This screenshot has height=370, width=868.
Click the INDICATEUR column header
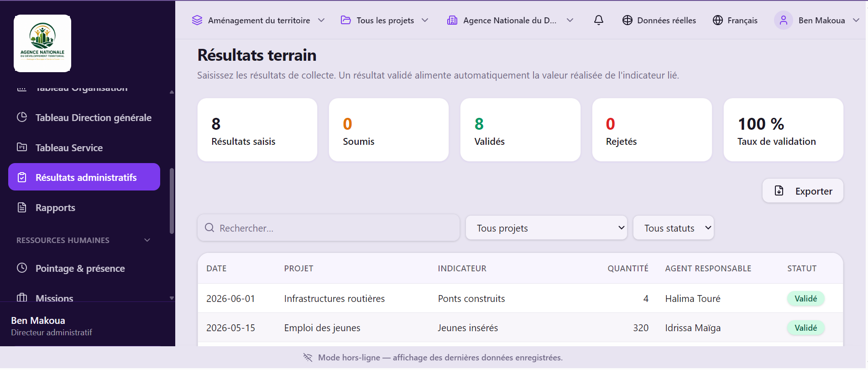coord(462,268)
